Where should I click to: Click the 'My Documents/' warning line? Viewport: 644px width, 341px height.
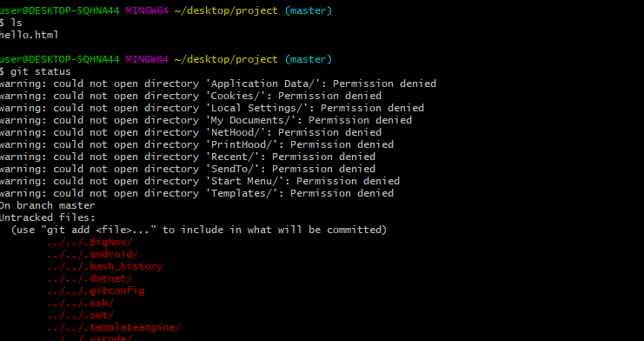pos(206,121)
